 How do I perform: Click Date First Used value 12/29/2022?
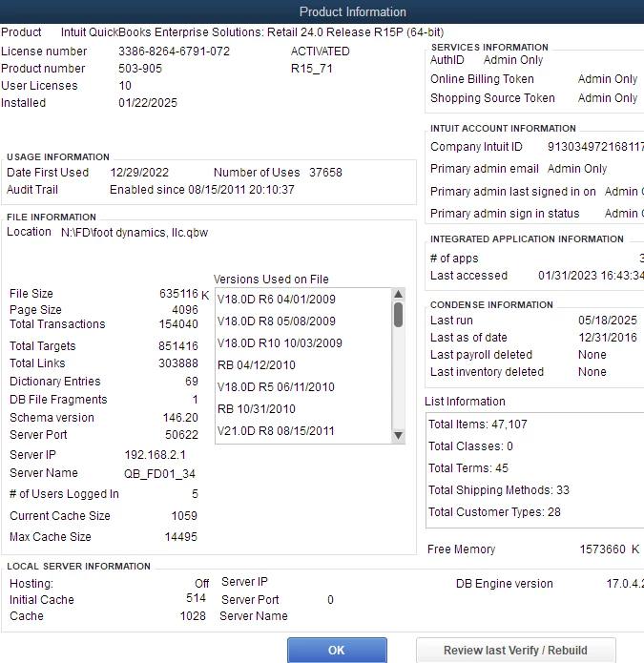139,173
